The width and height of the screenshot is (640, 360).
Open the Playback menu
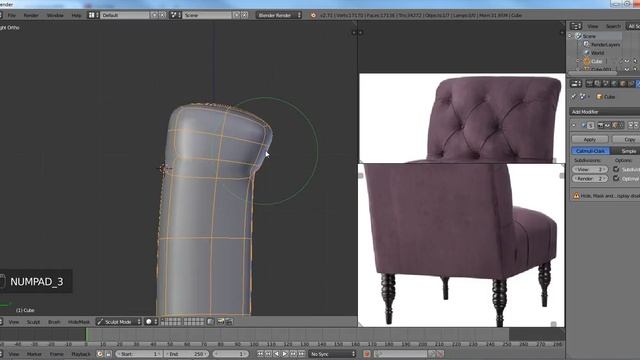click(x=81, y=354)
